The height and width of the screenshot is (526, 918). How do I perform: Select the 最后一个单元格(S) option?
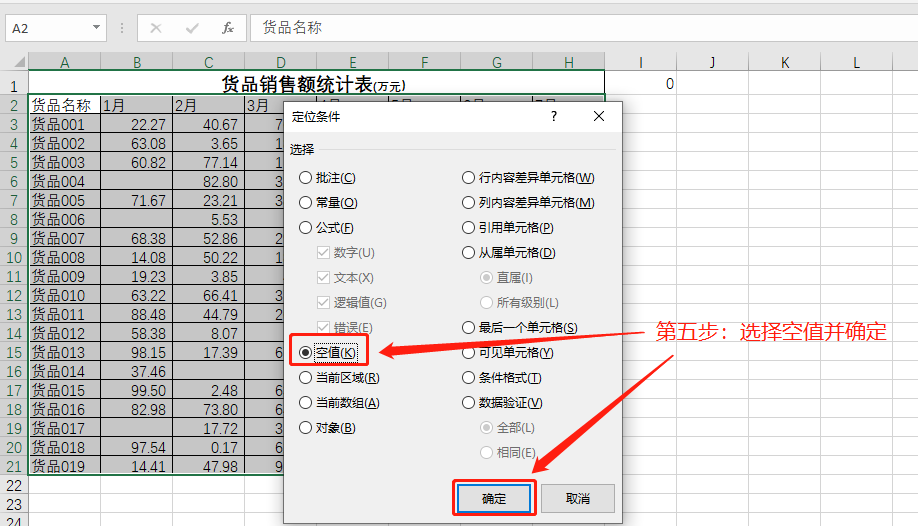(520, 328)
